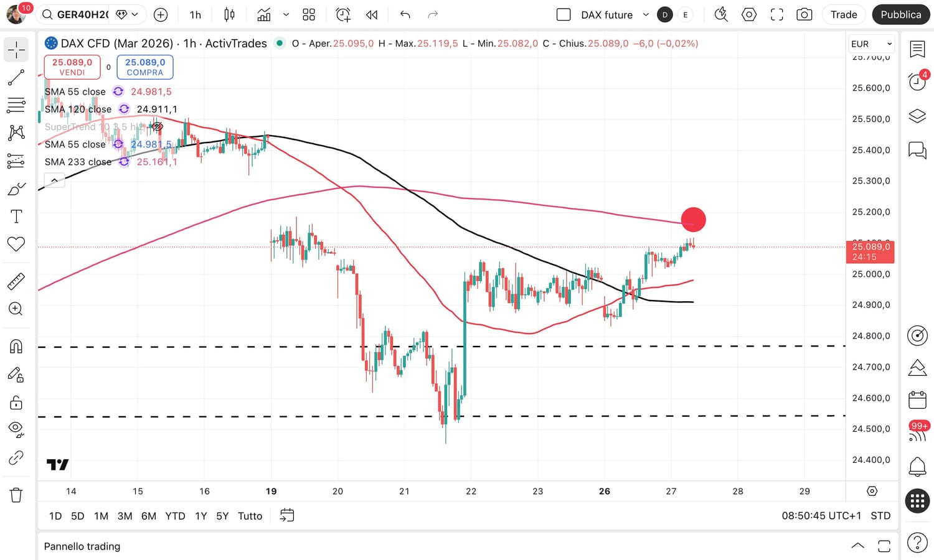Screen dimensions: 934x560
Task: Click the COMPRA buy button
Action: tap(145, 67)
